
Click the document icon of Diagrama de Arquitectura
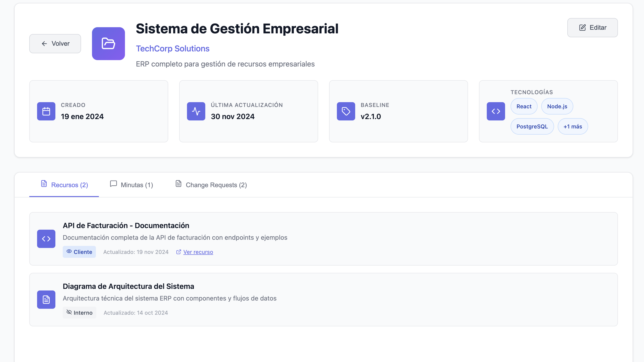[46, 300]
